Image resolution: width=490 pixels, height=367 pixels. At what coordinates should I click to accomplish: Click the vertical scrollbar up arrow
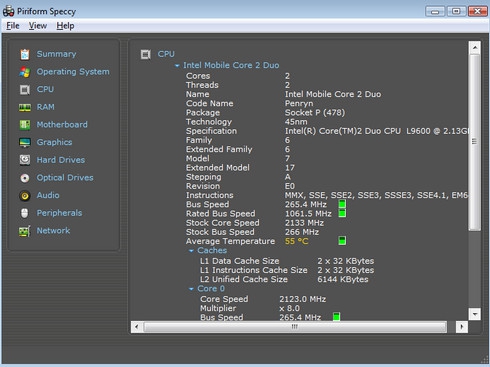(x=475, y=48)
